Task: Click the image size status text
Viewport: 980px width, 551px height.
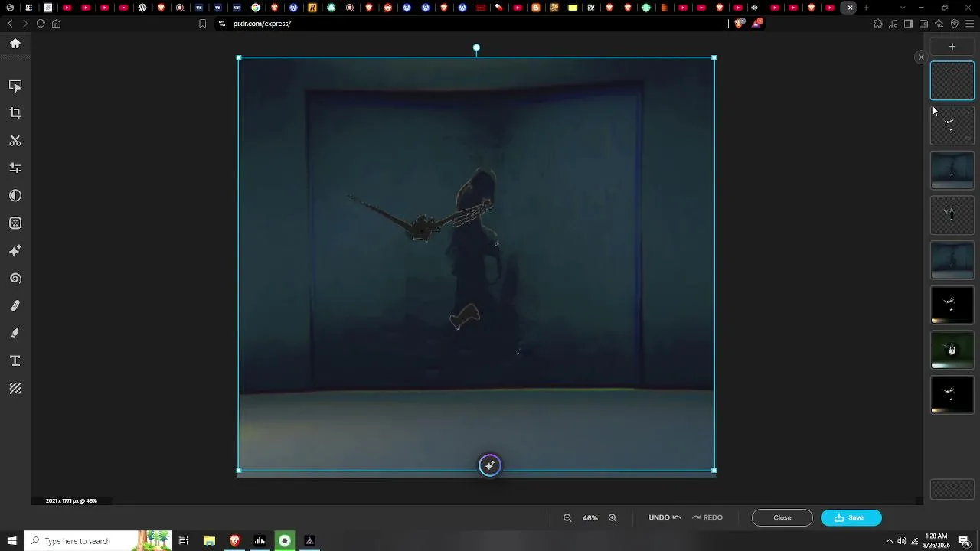Action: click(x=71, y=501)
